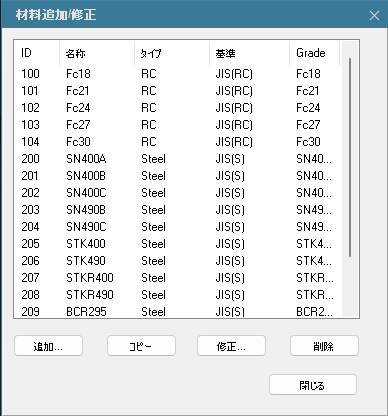Select material SN400A
The image size is (388, 416).
86,159
